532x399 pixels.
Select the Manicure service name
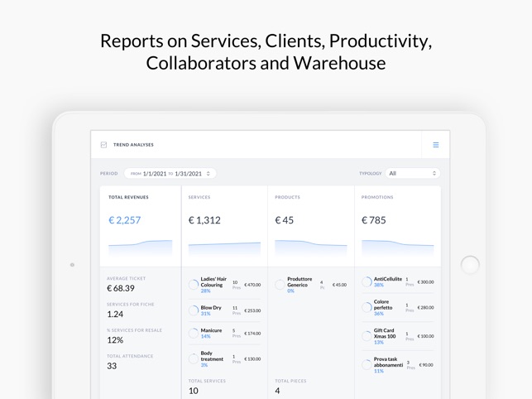point(211,330)
